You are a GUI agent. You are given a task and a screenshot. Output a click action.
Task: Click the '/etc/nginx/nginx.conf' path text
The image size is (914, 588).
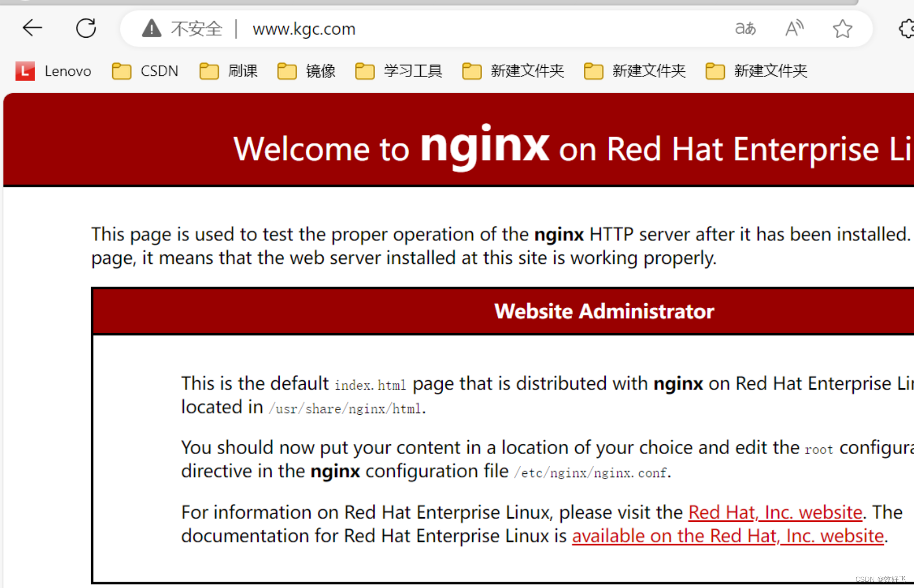591,473
